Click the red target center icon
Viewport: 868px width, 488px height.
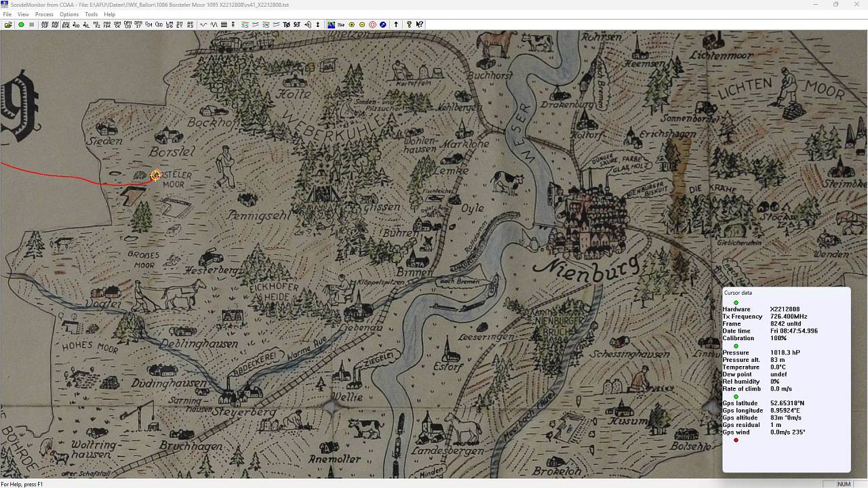[x=372, y=24]
